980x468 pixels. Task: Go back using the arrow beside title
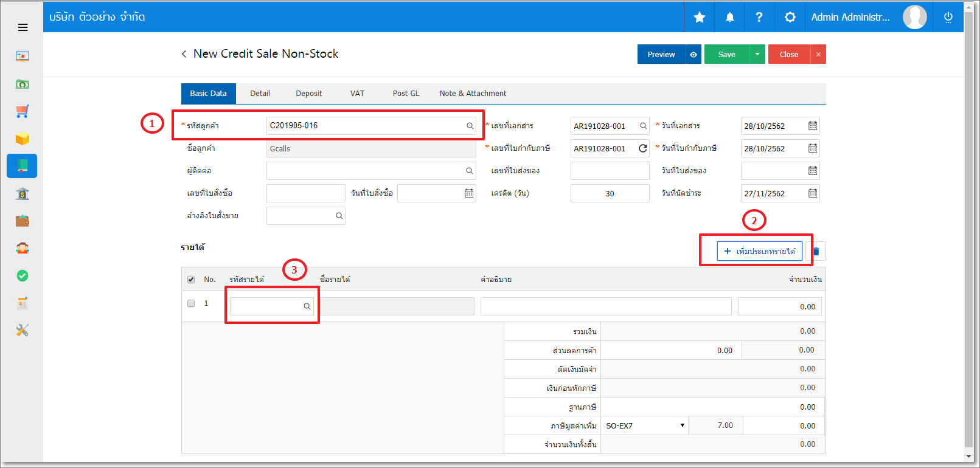(184, 54)
